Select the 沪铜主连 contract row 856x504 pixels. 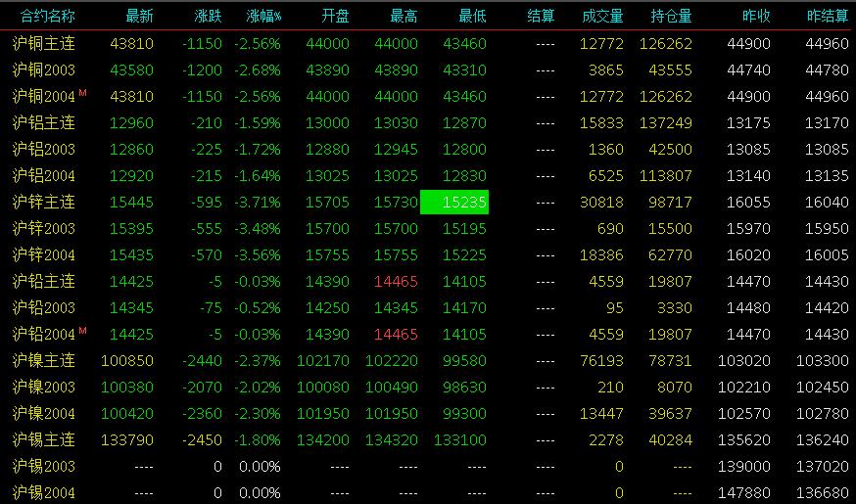(x=428, y=44)
